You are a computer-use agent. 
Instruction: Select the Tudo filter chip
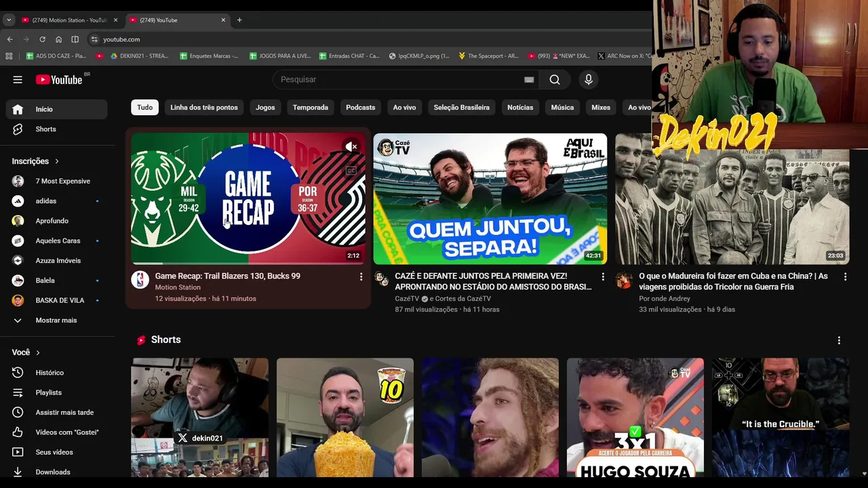pos(144,107)
